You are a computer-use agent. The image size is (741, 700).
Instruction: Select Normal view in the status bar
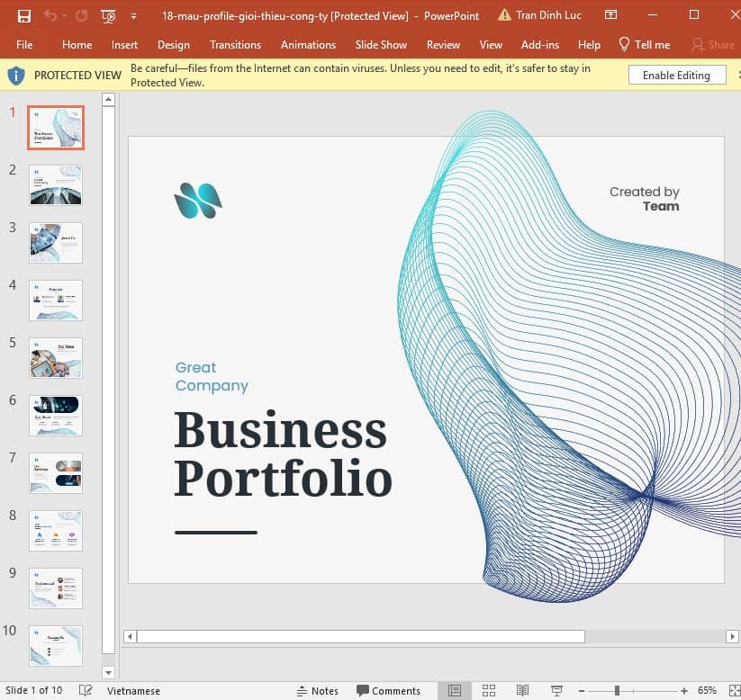pyautogui.click(x=456, y=690)
